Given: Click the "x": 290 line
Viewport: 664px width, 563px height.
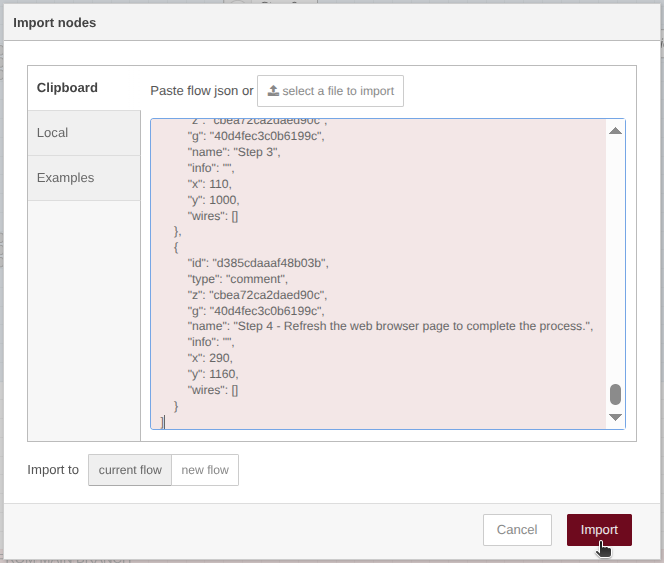Looking at the screenshot, I should coord(210,358).
